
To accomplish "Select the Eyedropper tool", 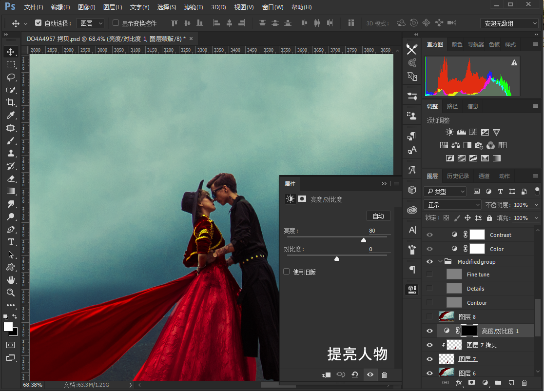I will pyautogui.click(x=11, y=115).
